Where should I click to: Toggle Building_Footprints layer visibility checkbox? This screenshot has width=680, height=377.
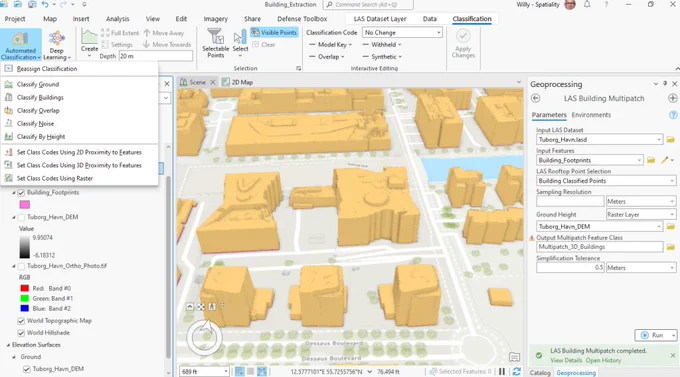(x=21, y=193)
